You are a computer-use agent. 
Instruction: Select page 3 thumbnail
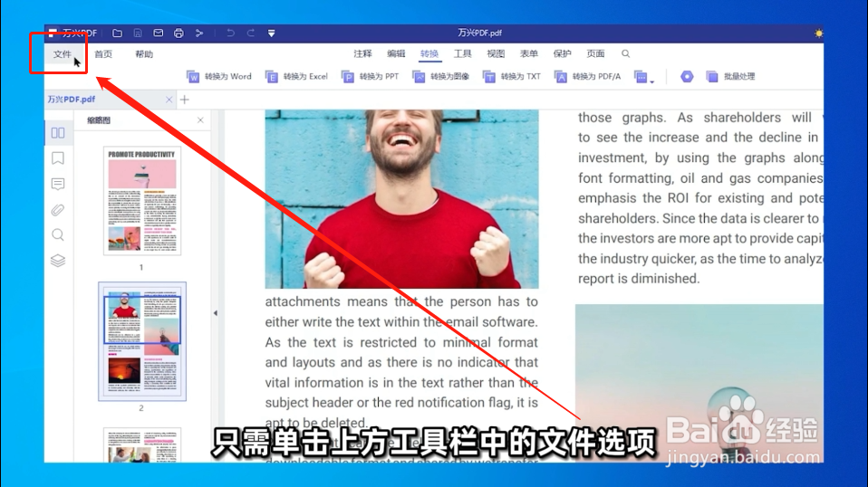point(142,445)
